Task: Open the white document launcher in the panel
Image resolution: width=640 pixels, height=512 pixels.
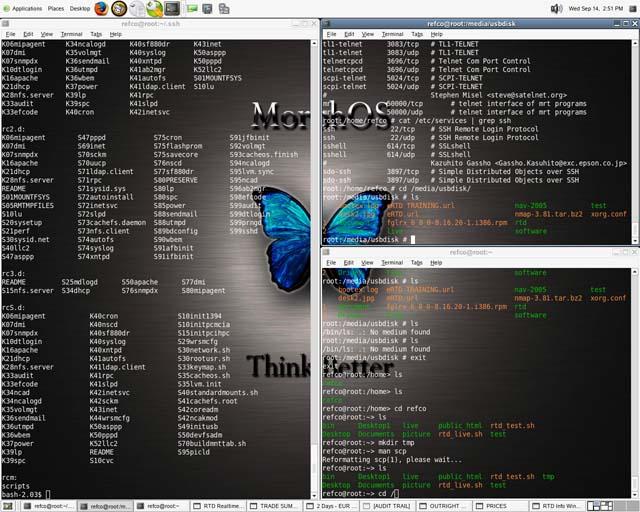Action: 137,9
